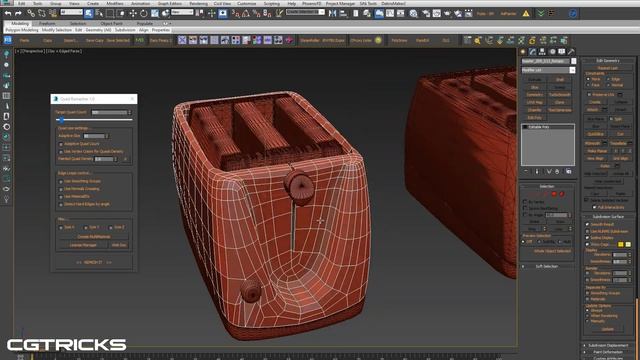640x360 pixels.
Task: Switch to the Freeform ribbon tab
Action: pos(47,24)
